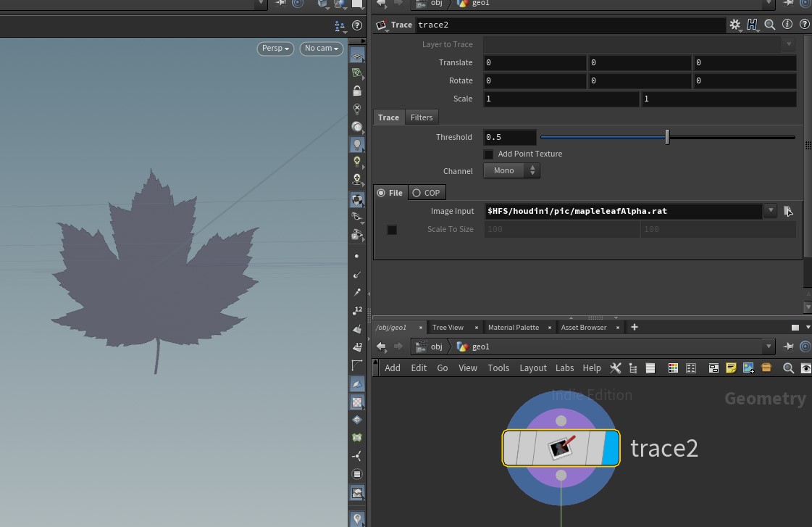Switch to the Filters tab

(x=421, y=117)
